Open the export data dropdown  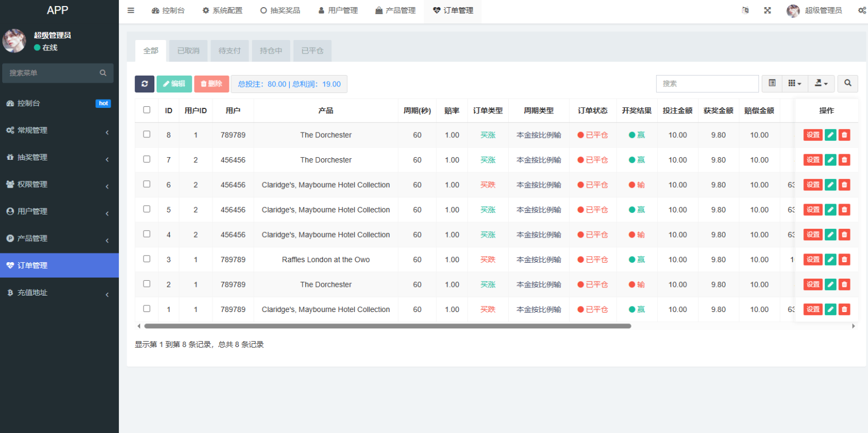pyautogui.click(x=821, y=83)
